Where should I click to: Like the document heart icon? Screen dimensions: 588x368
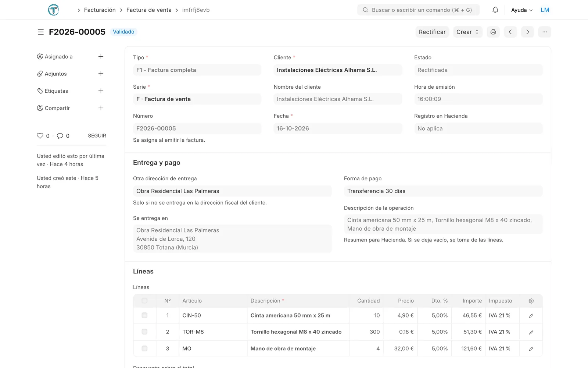click(40, 136)
